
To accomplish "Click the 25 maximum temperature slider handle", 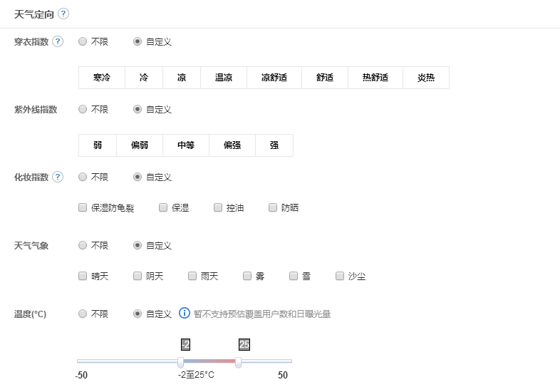I will [x=238, y=362].
